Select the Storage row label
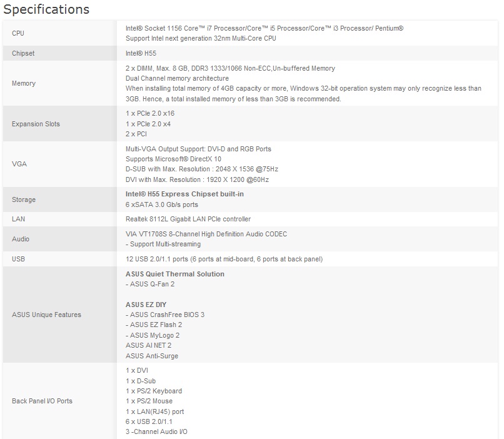The height and width of the screenshot is (439, 504). pos(24,199)
